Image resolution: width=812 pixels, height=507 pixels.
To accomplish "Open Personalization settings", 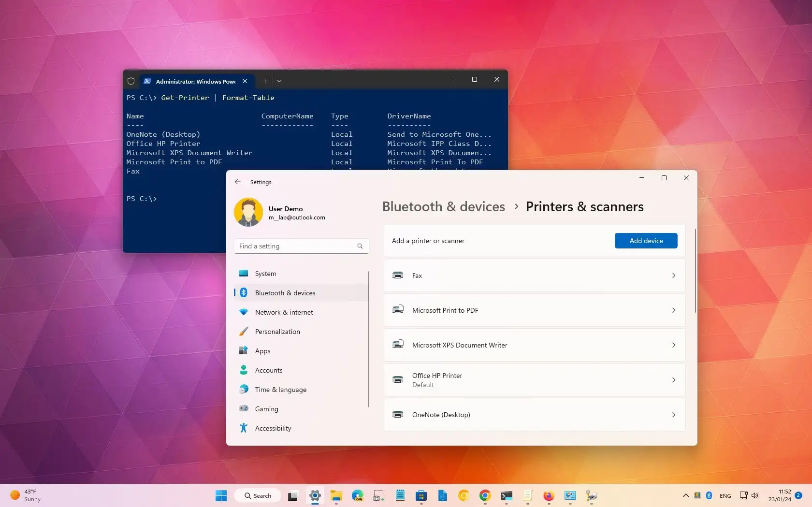I will click(277, 332).
